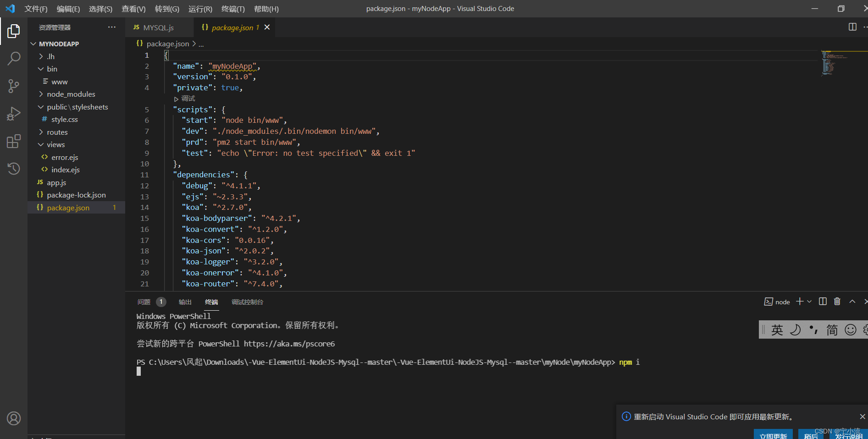Image resolution: width=868 pixels, height=439 pixels.
Task: Restore down the VS Code window
Action: (841, 9)
